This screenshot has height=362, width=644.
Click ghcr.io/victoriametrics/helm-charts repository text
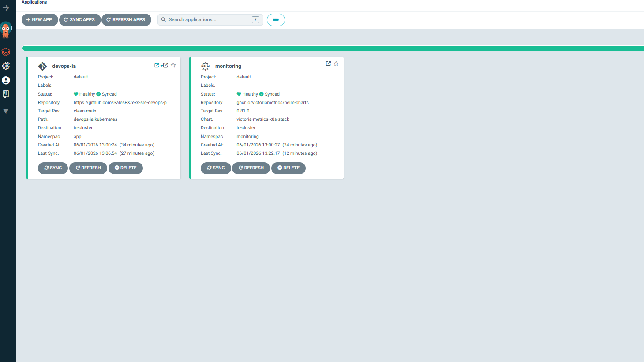tap(273, 103)
